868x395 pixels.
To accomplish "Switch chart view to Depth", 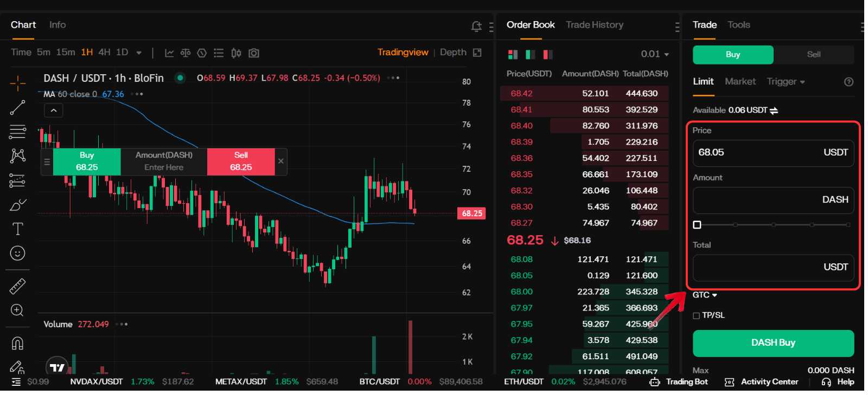I will click(452, 53).
